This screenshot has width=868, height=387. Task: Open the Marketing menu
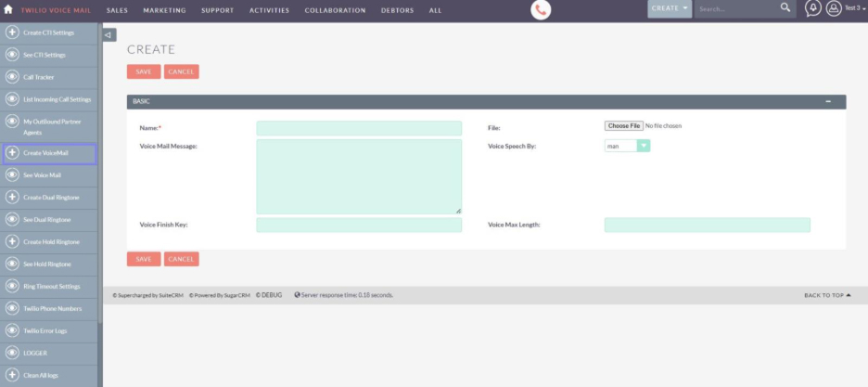[x=165, y=10]
